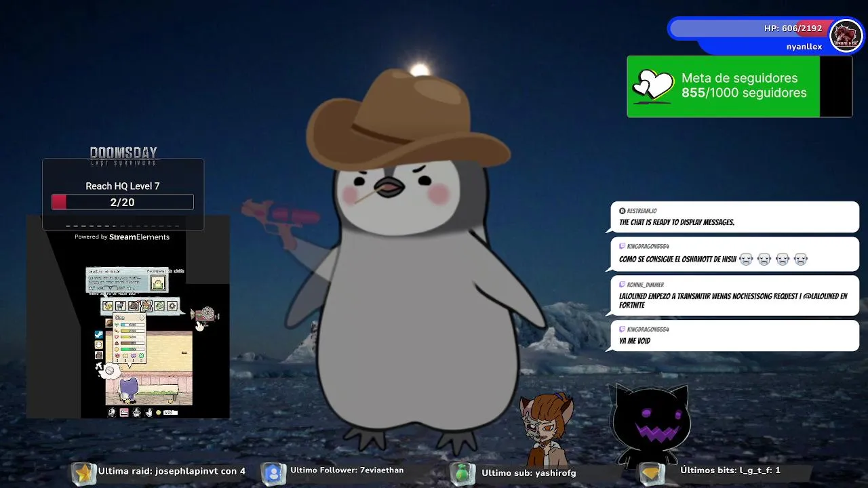Click the star icon beside Ultima raid
Screen dimensions: 868x488
coord(83,473)
